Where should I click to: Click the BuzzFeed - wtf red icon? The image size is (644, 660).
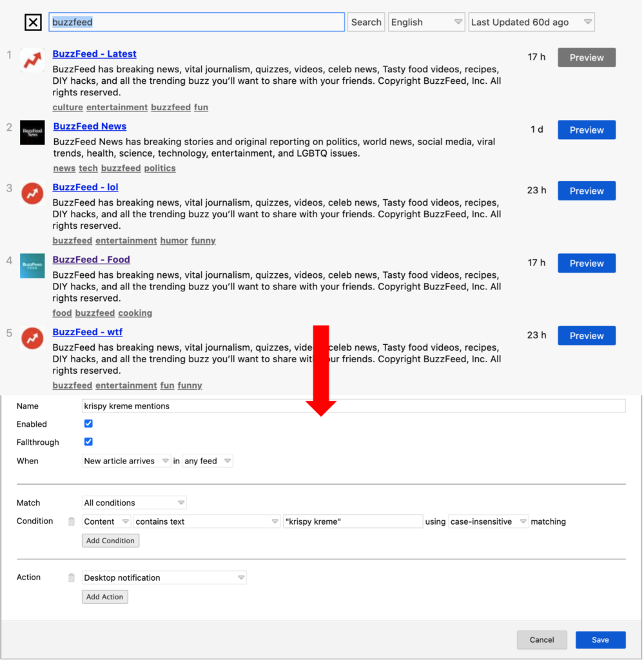(32, 338)
